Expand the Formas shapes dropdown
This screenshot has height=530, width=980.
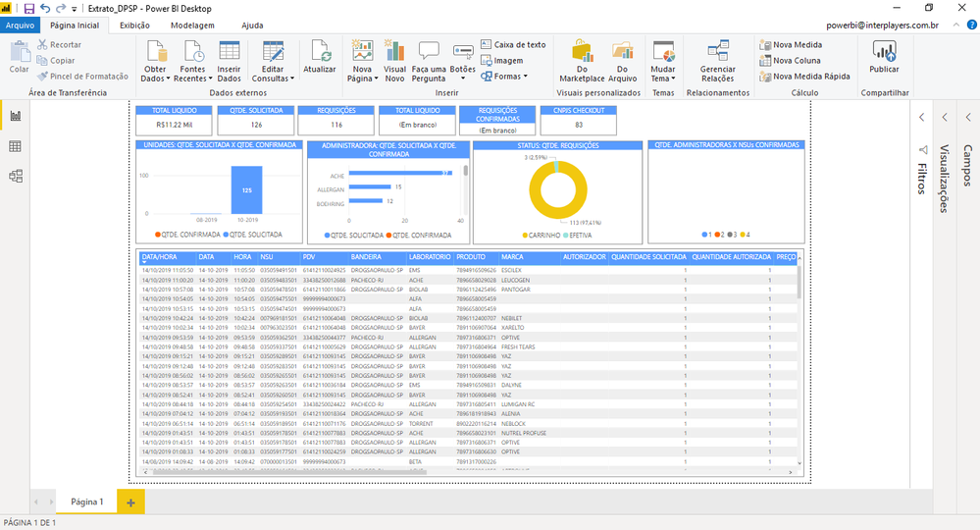pos(504,76)
